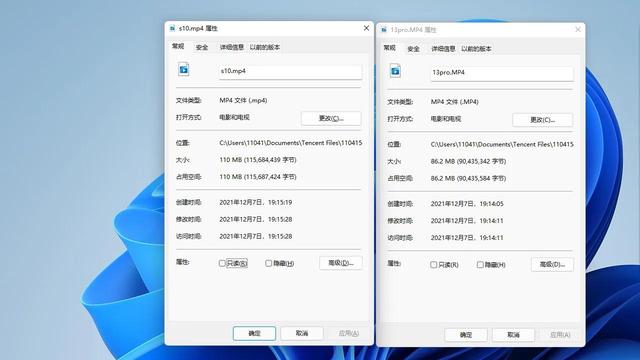Click the s10.mp4 title bar icon

tap(172, 29)
